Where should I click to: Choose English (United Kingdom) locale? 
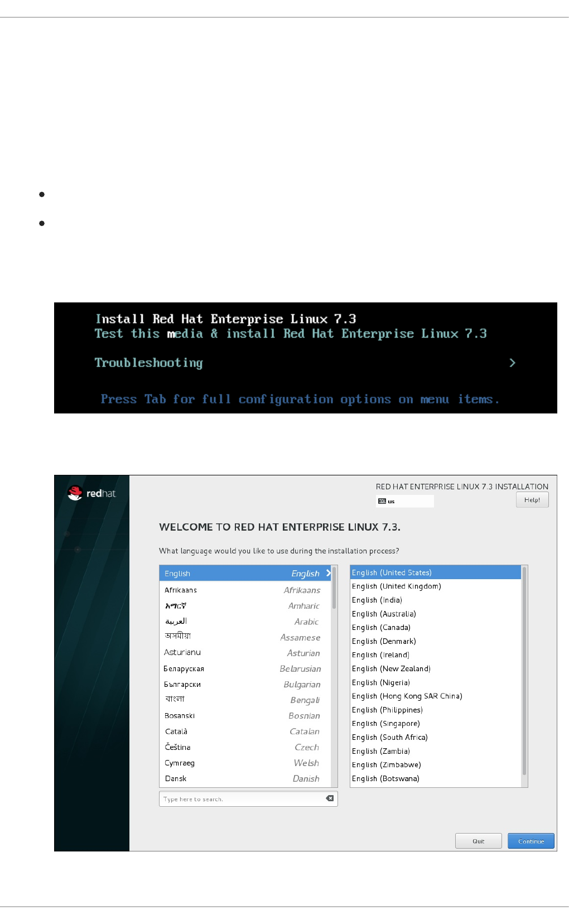pos(436,586)
